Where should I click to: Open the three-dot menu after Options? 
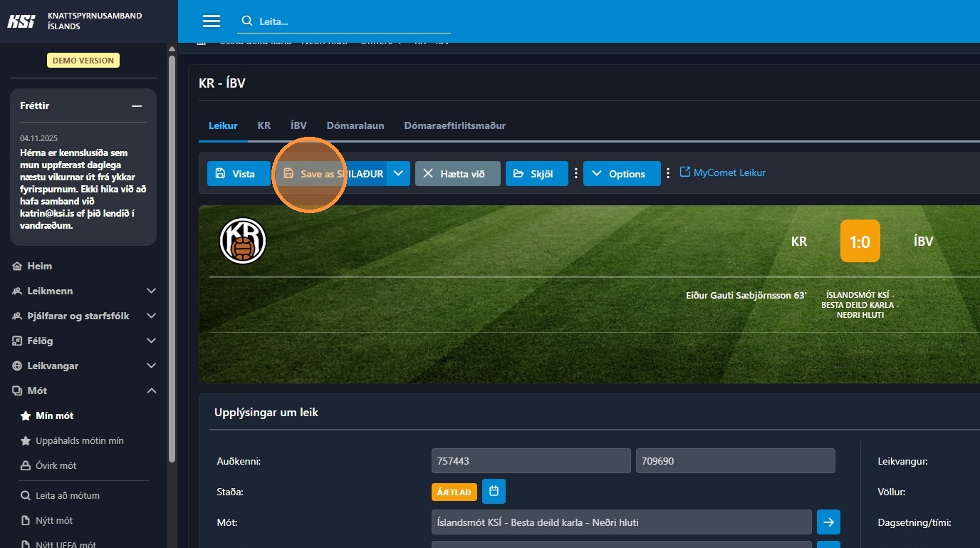point(668,174)
